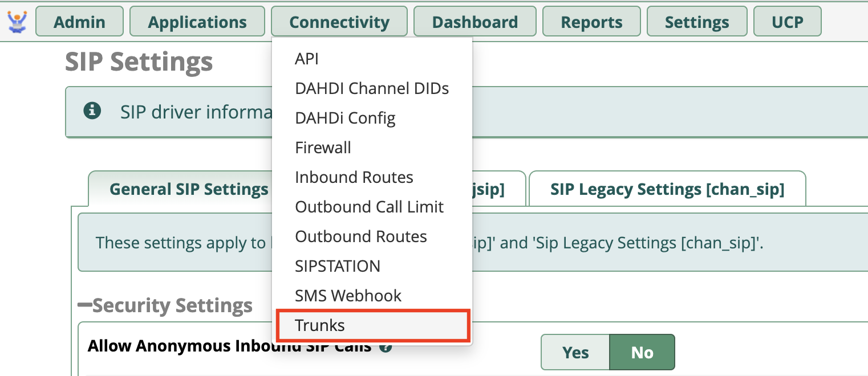The height and width of the screenshot is (376, 868).
Task: Set Allow Anonymous Inbound SIP Calls to Yes
Action: [574, 352]
